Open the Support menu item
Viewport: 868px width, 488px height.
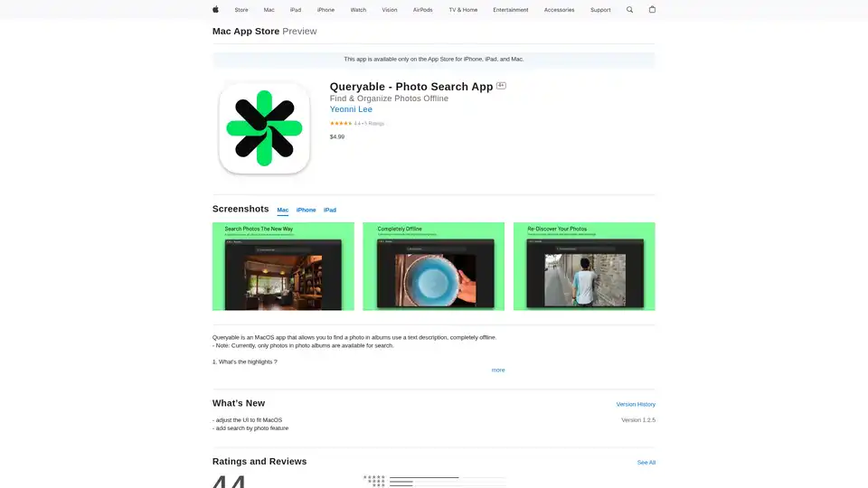click(600, 10)
